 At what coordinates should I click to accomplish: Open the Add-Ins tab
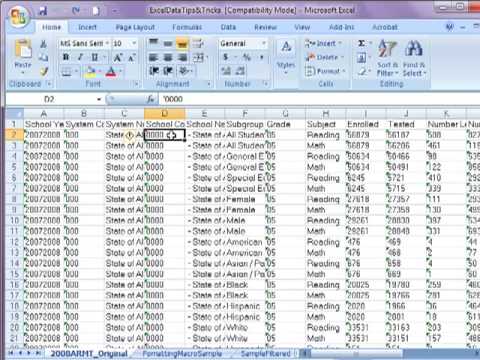point(342,27)
